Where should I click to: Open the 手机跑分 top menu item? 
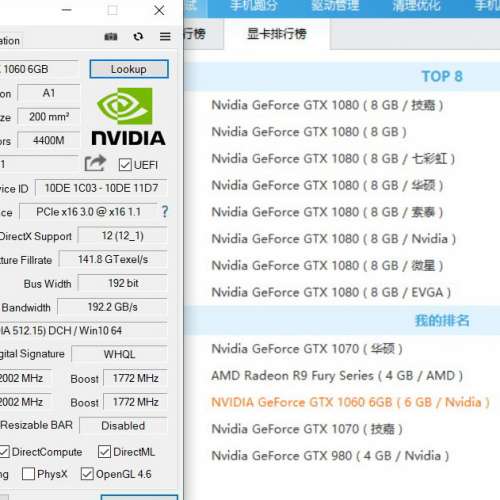click(x=254, y=6)
